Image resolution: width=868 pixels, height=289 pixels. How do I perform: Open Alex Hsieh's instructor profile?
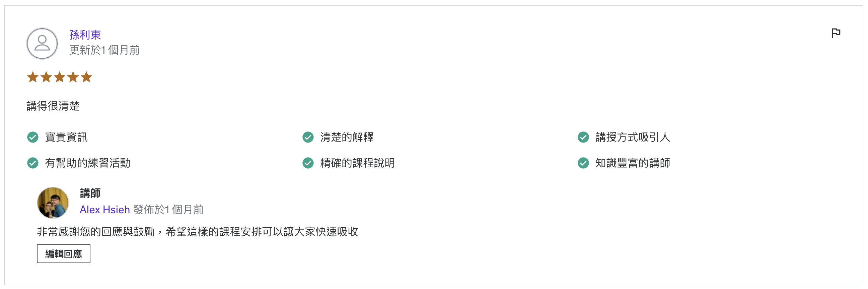click(x=104, y=210)
